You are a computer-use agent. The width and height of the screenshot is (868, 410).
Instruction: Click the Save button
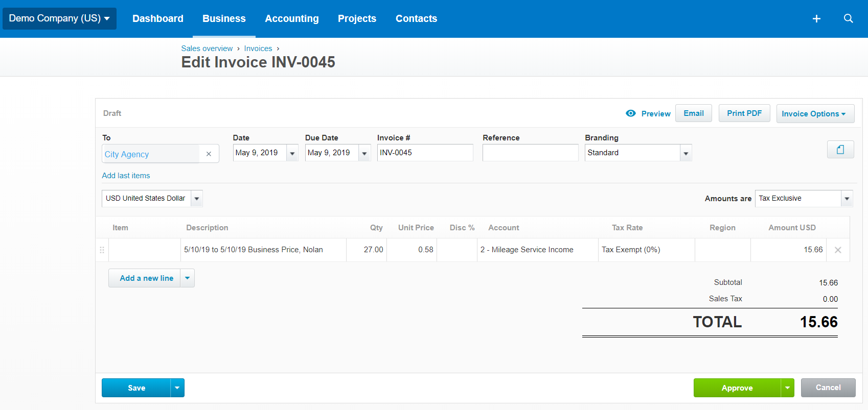136,388
